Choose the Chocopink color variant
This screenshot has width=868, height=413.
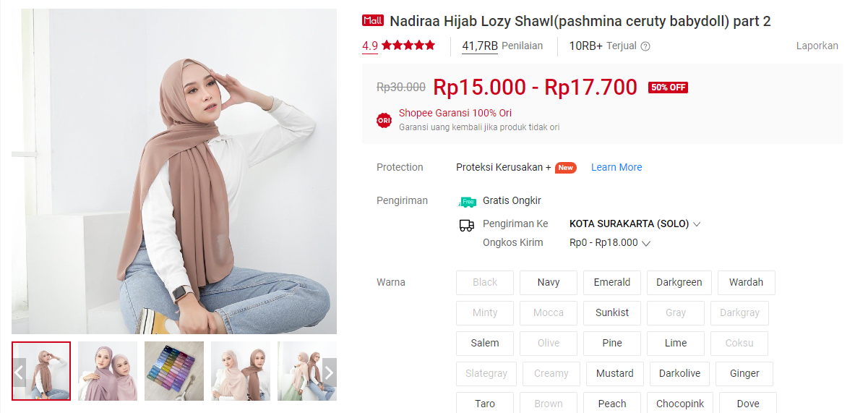point(680,404)
